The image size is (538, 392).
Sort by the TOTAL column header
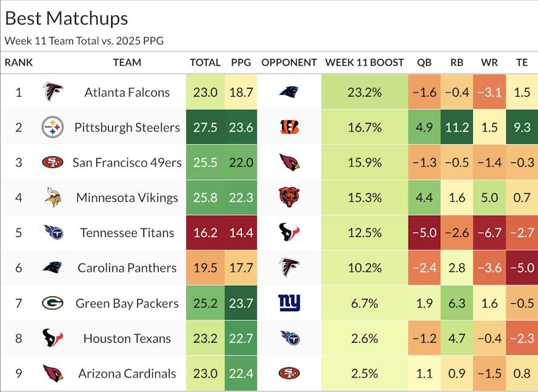click(x=205, y=63)
